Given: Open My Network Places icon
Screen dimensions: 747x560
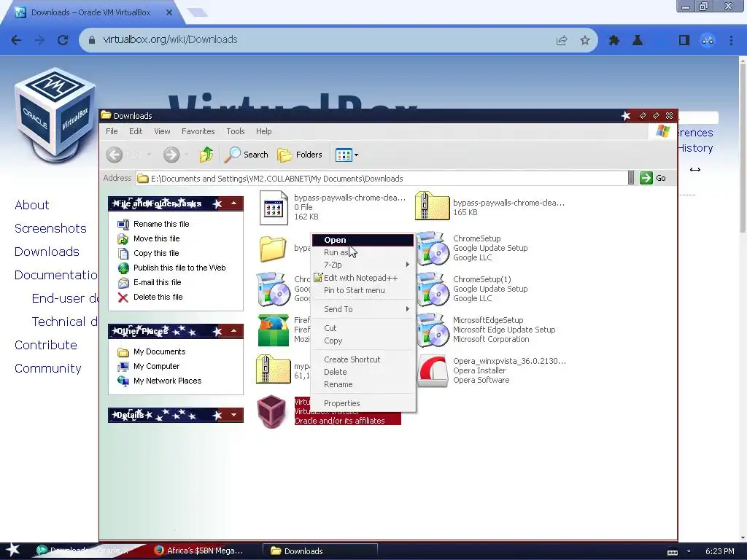Looking at the screenshot, I should pyautogui.click(x=123, y=381).
